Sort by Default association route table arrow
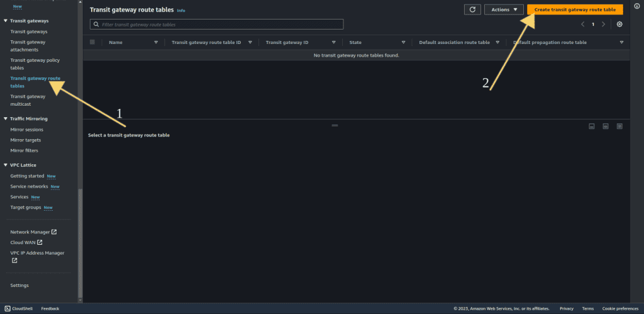This screenshot has height=314, width=644. pos(497,42)
